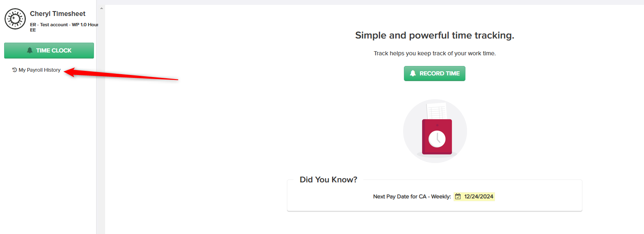
Task: Click the ER - Test account subtitle text
Action: click(64, 27)
